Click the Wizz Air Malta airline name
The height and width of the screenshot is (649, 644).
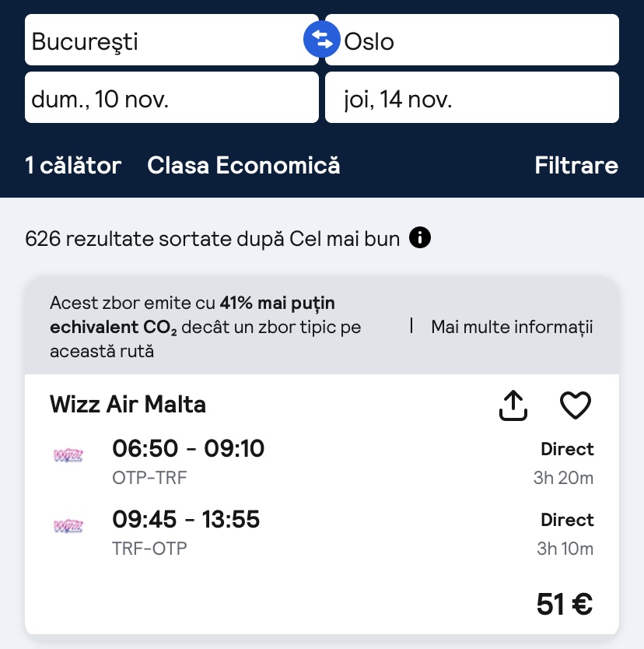[128, 405]
